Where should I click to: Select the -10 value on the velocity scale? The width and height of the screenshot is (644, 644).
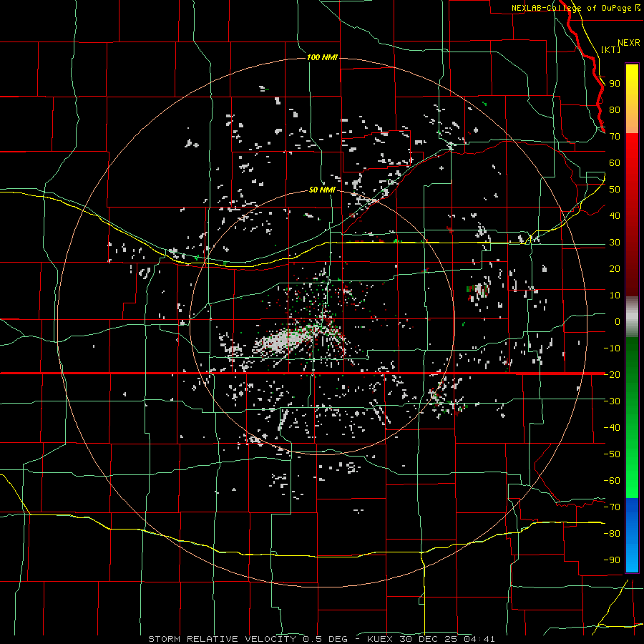612,348
